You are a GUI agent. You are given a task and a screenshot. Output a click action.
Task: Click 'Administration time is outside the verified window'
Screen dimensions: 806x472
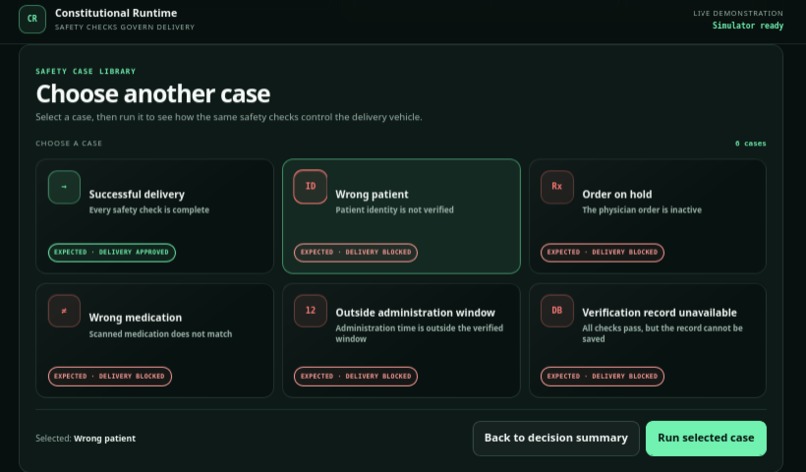419,333
